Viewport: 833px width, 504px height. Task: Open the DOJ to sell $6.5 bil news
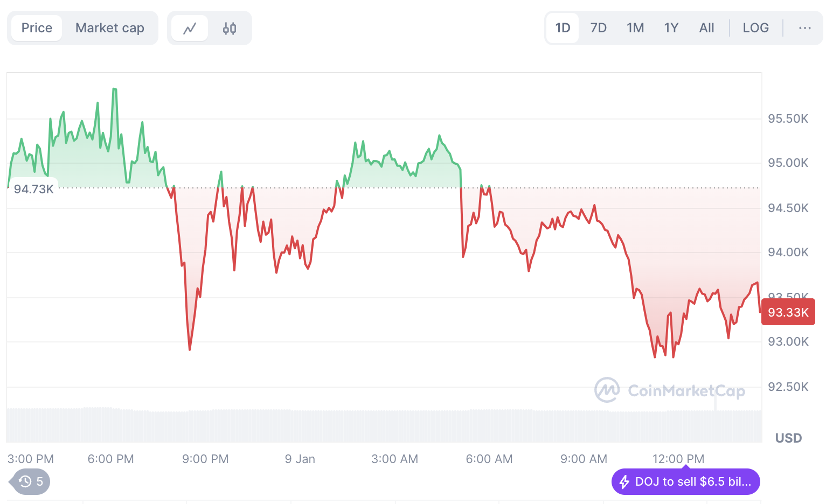692,481
